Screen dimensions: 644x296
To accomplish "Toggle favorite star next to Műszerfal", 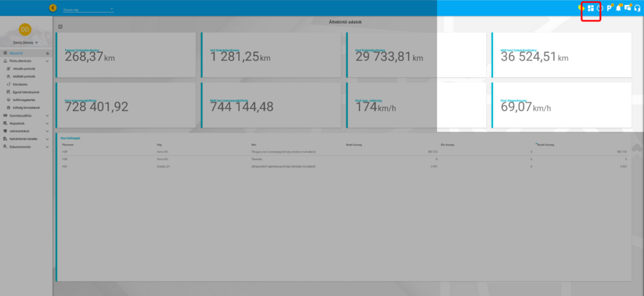I will click(47, 54).
